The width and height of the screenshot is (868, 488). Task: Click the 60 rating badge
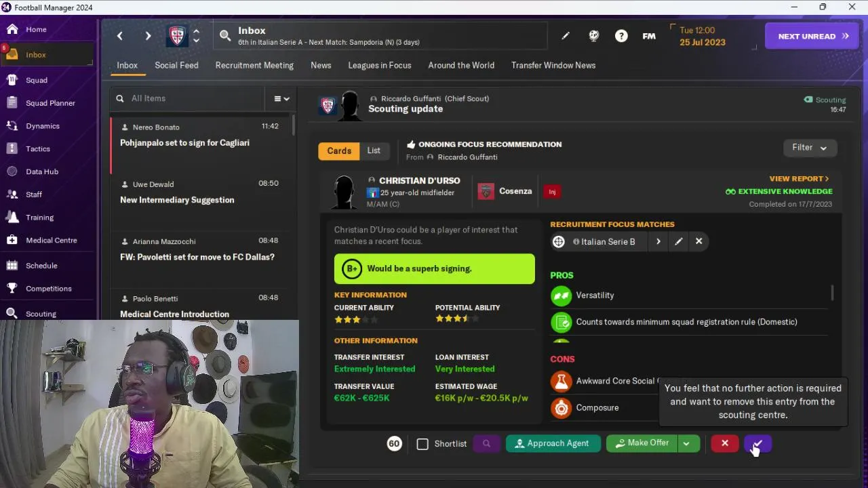(394, 444)
